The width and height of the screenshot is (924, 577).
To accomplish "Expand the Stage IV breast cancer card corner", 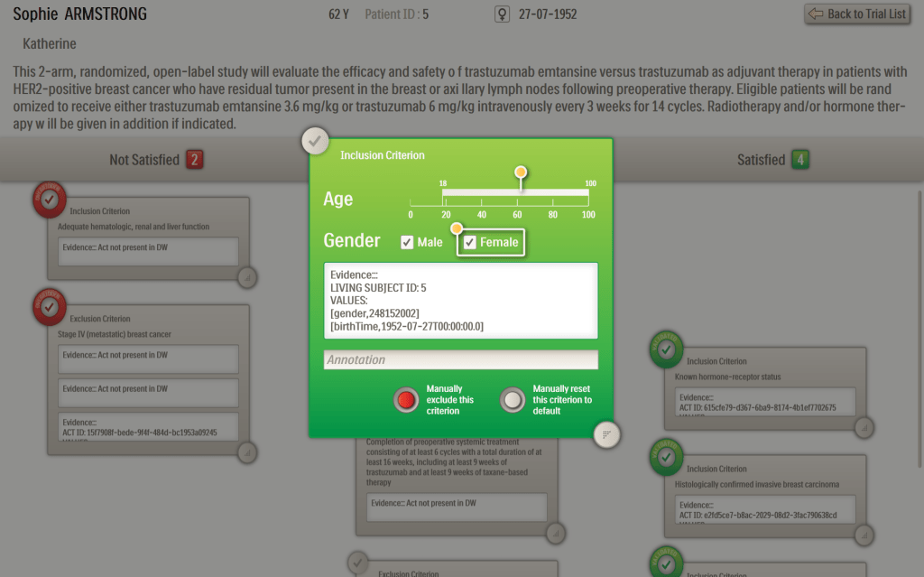I will [x=247, y=451].
